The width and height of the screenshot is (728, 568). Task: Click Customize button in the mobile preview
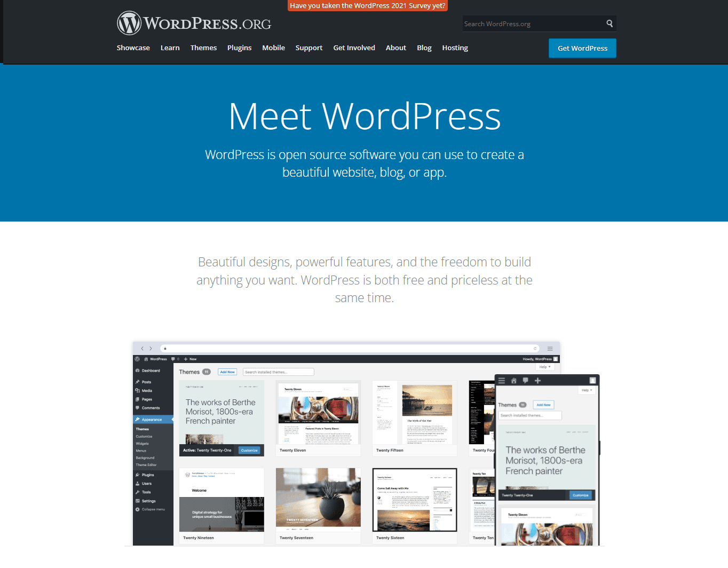click(x=581, y=495)
